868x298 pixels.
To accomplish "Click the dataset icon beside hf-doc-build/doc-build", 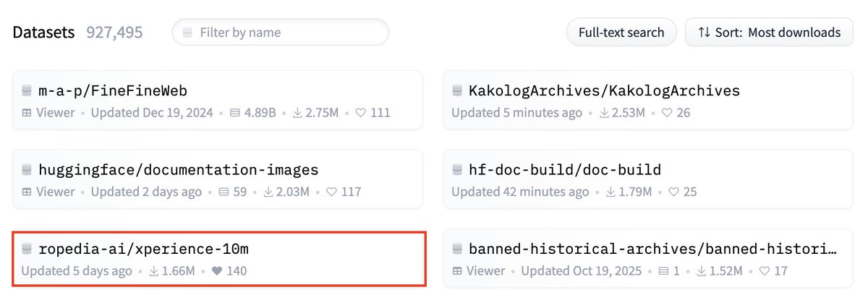I will [x=457, y=170].
